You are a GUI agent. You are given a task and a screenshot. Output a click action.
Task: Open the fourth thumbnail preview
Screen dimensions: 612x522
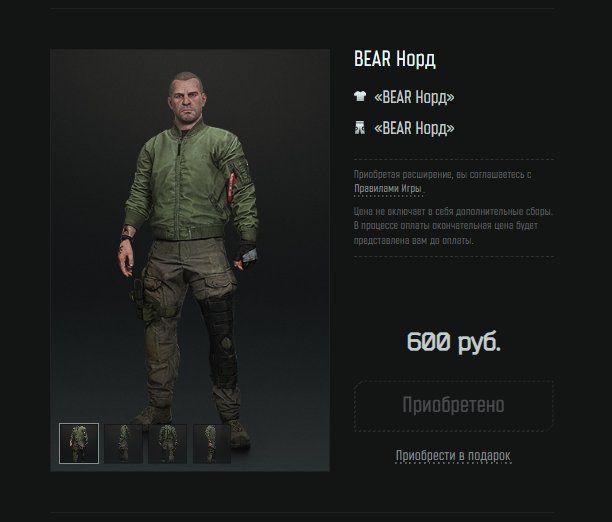pos(212,444)
